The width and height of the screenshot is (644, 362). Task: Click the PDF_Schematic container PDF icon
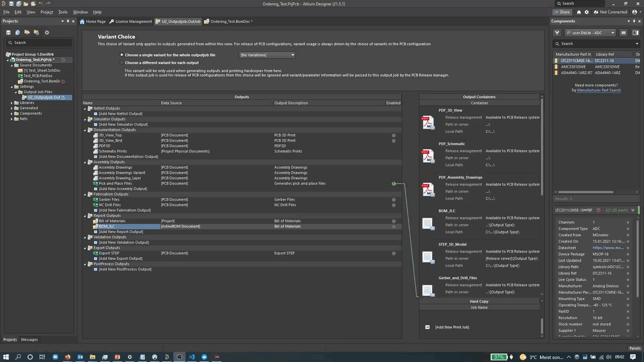pos(428,156)
